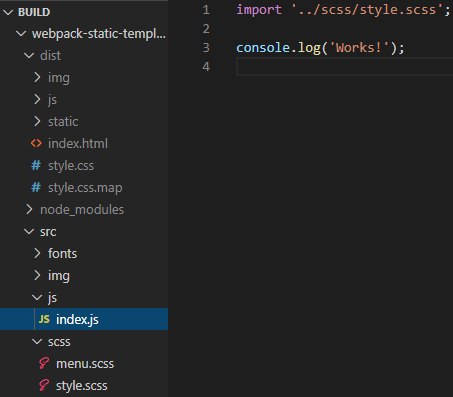Viewport: 453px width, 397px height.
Task: Click the Sass icon of style.scss
Action: [44, 385]
